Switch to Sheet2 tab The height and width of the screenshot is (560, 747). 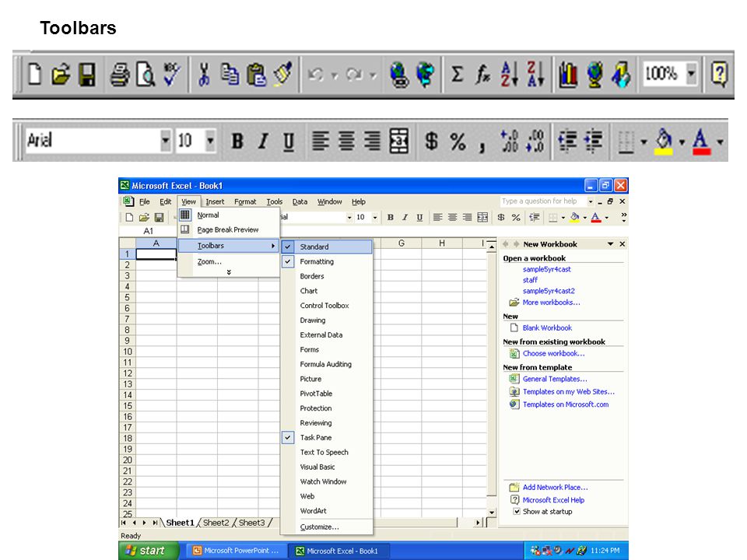[x=216, y=523]
